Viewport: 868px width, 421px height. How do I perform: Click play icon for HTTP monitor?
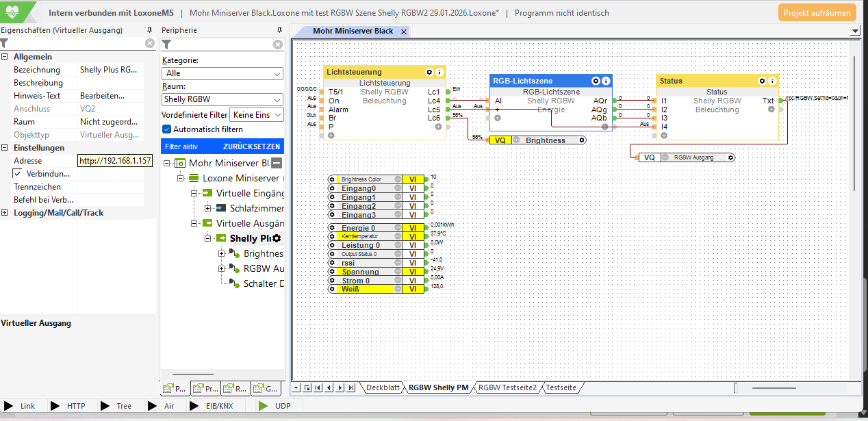coord(55,406)
